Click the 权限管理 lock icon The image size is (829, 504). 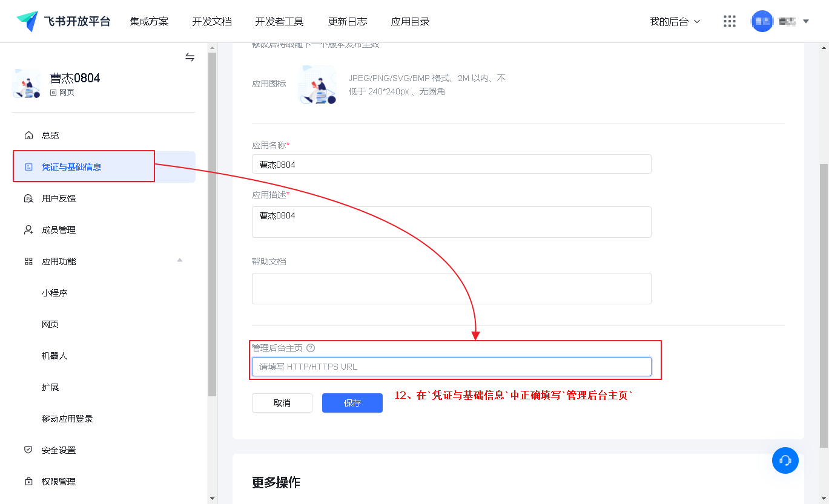pos(28,482)
